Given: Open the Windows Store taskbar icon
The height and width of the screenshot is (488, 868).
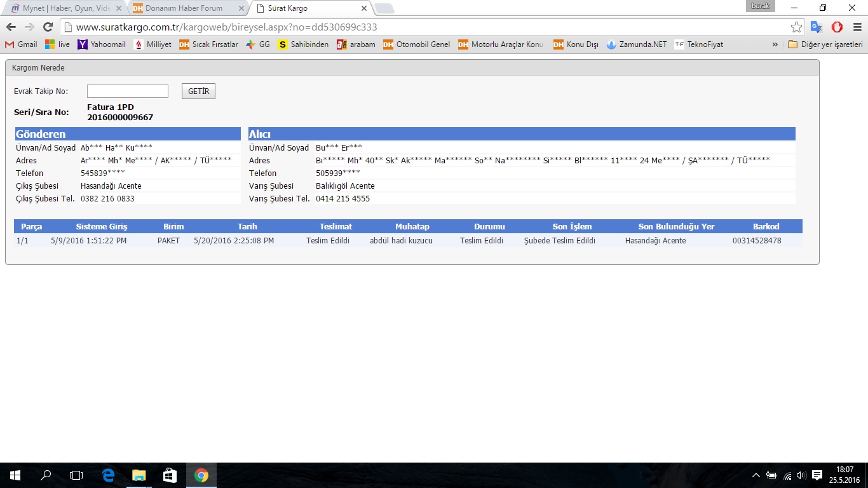Looking at the screenshot, I should pyautogui.click(x=170, y=475).
